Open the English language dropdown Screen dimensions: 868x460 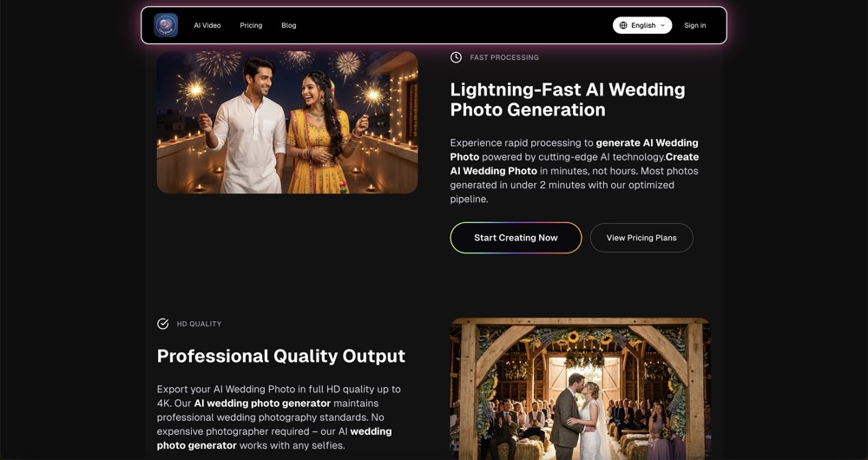(642, 25)
